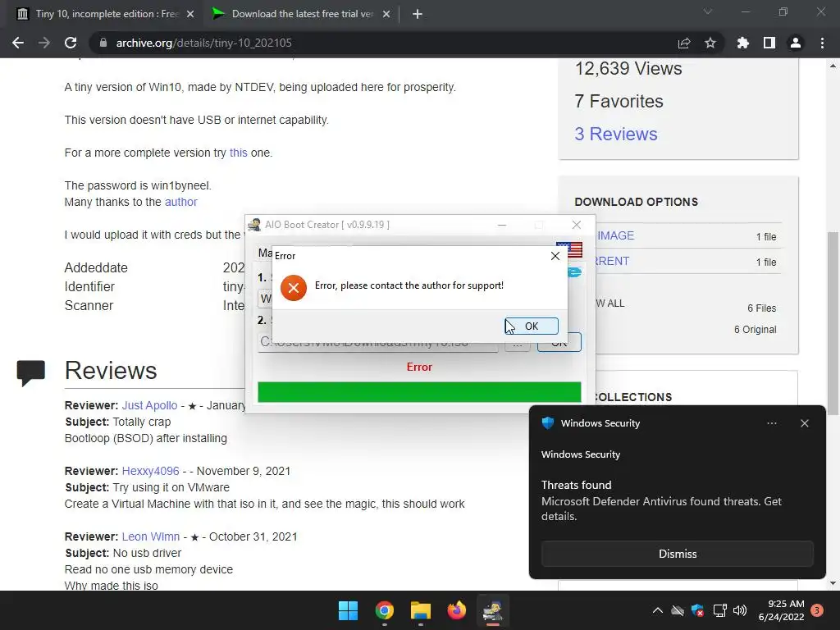
Task: Open reviewer Leon Wlmn profile
Action: tap(151, 536)
